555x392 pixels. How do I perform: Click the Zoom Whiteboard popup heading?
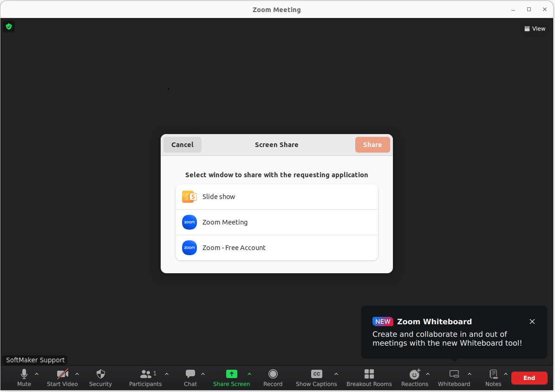pos(434,321)
